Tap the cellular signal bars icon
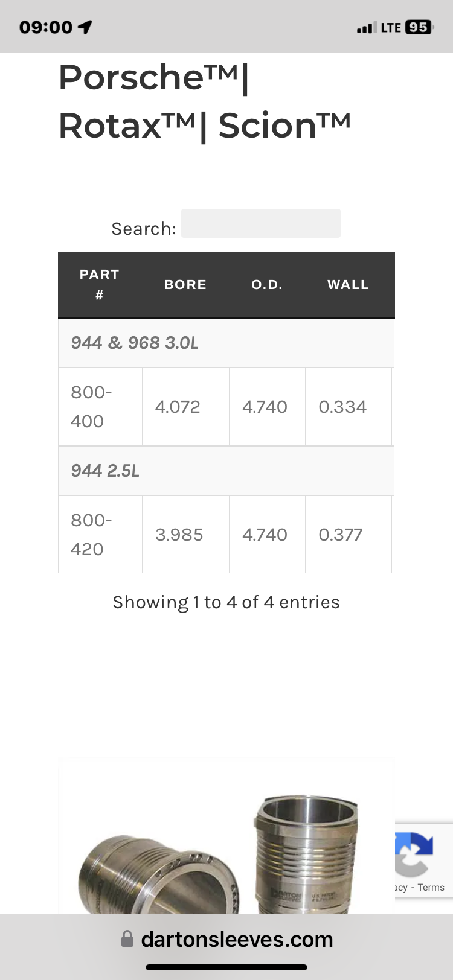Screen dimensions: 453x980 pyautogui.click(x=364, y=28)
